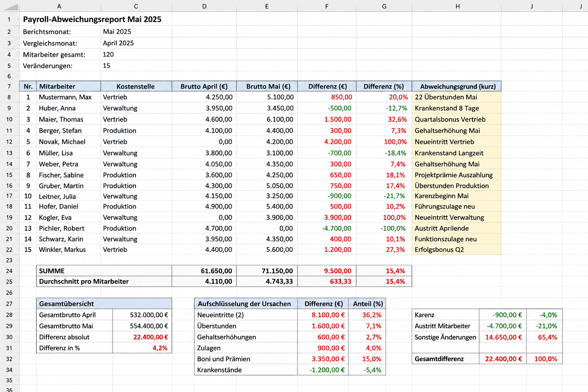Select the 'Brutto April (€)' header cell
The width and height of the screenshot is (588, 392).
click(x=204, y=86)
